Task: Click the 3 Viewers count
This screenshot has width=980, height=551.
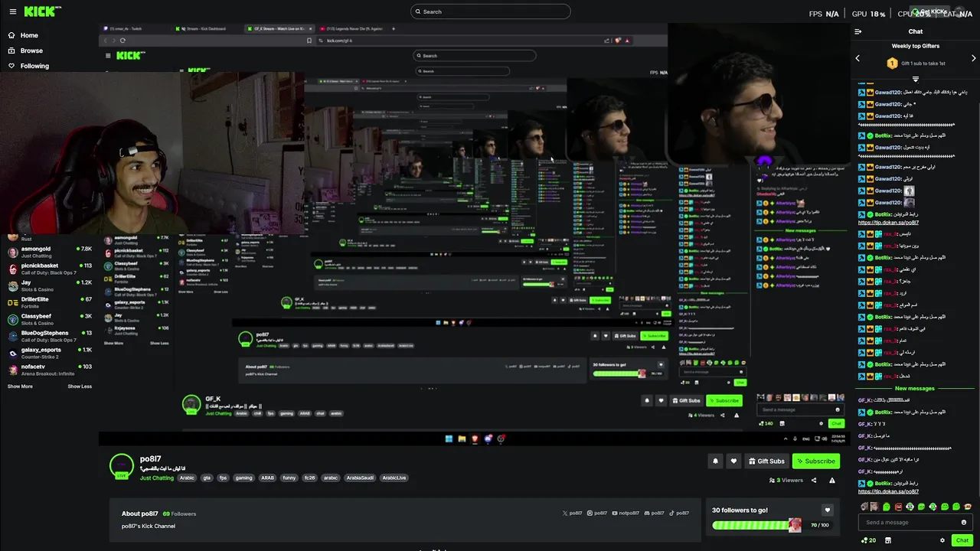Action: (786, 481)
